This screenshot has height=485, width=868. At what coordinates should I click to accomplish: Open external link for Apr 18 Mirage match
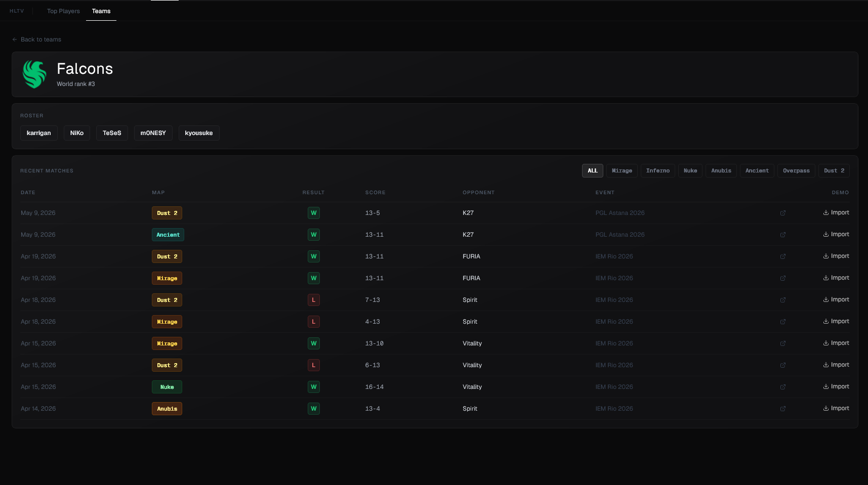click(x=783, y=322)
